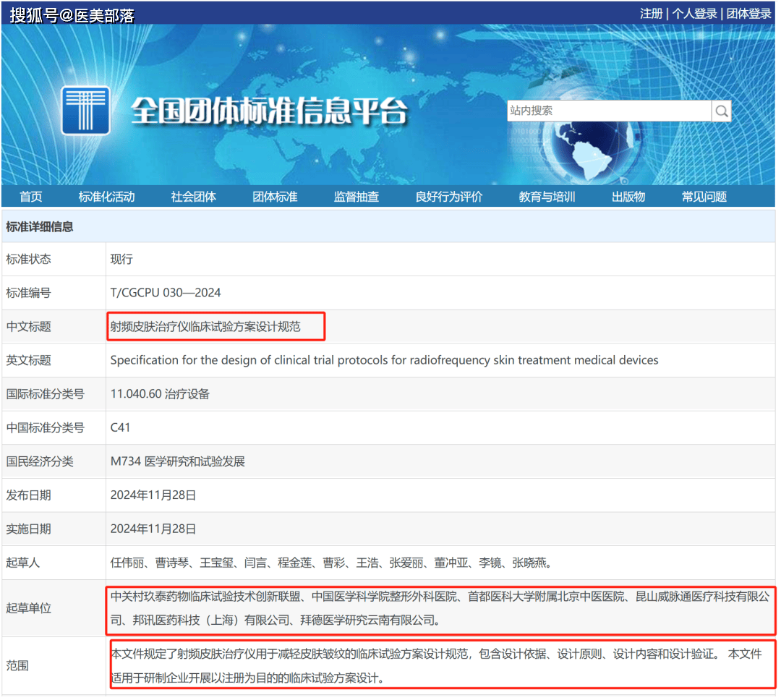Click the 标准详细信息 section header
The width and height of the screenshot is (781, 700).
40,226
